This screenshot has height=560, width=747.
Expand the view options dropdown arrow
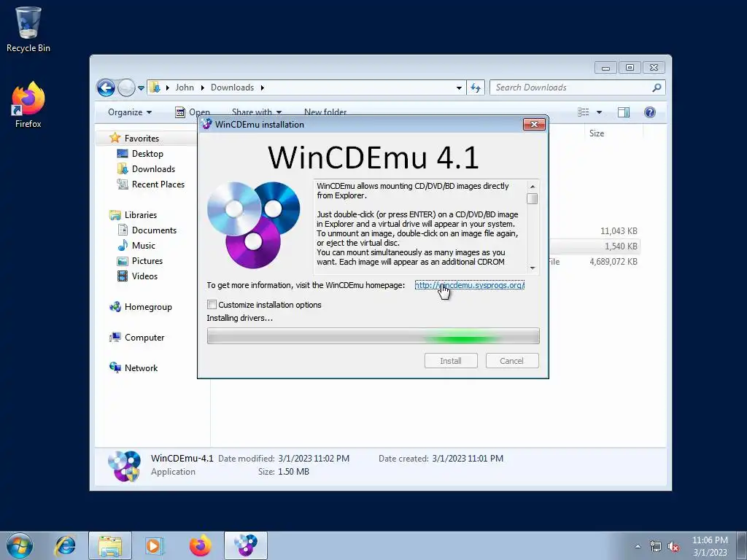click(600, 112)
